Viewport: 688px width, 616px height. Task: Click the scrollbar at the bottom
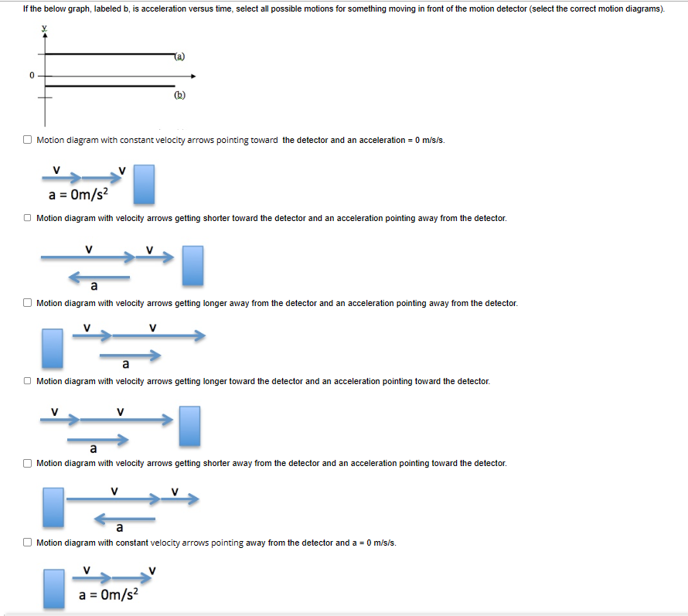coord(344,611)
